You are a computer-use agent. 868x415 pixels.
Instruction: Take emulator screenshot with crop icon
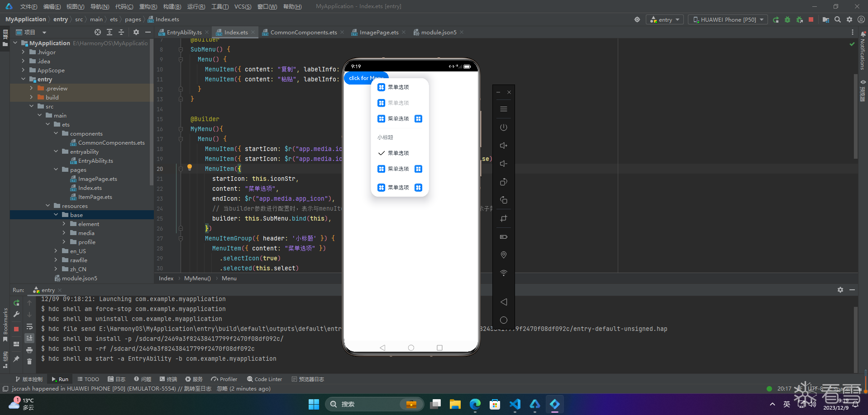coord(503,218)
